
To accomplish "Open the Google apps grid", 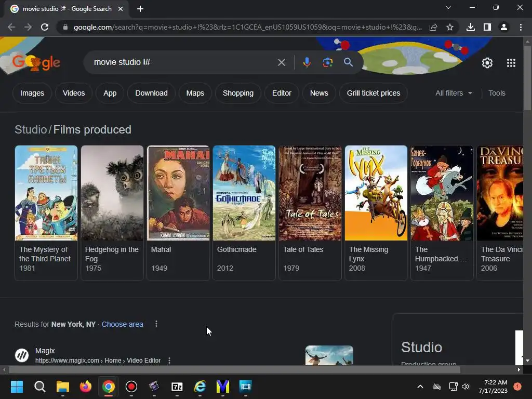I will pos(511,63).
